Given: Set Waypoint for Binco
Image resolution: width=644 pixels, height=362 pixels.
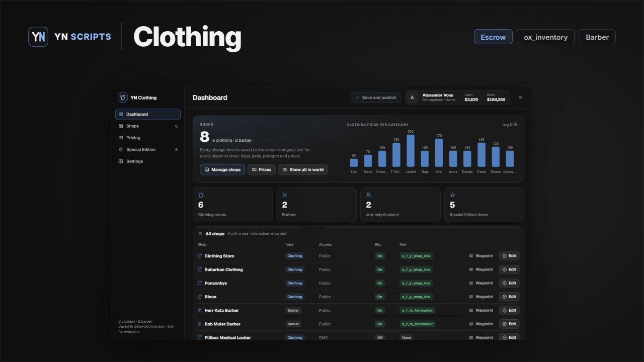Looking at the screenshot, I should pyautogui.click(x=481, y=297).
